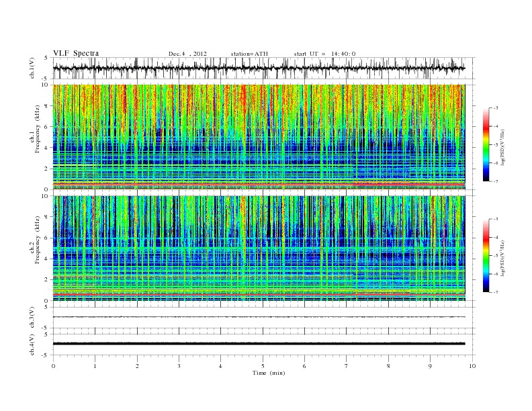
Task: Select the date text "Dec.4 , 2012"
Action: coord(187,54)
